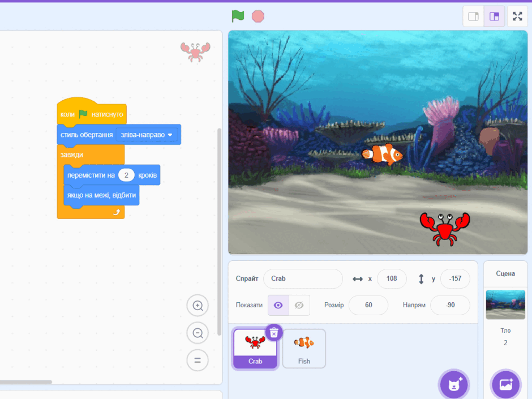Select the Fish sprite thumbnail
Viewport: 532px width, 399px height.
[x=304, y=349]
